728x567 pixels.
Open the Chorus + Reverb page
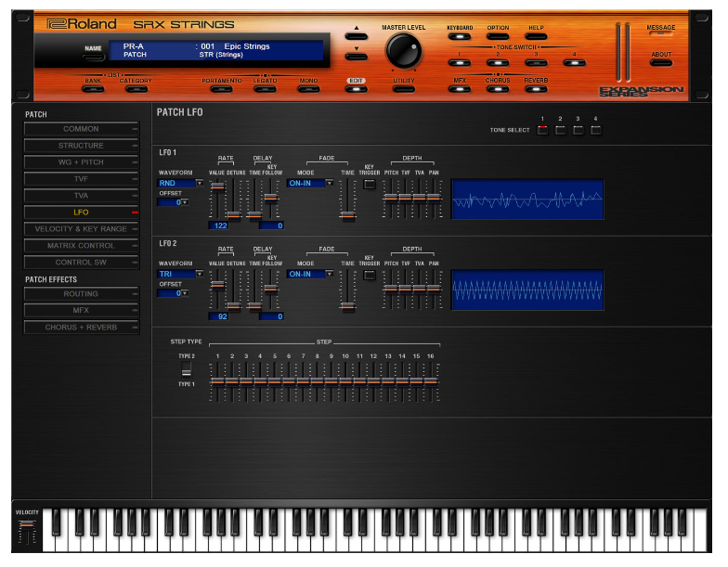point(82,328)
